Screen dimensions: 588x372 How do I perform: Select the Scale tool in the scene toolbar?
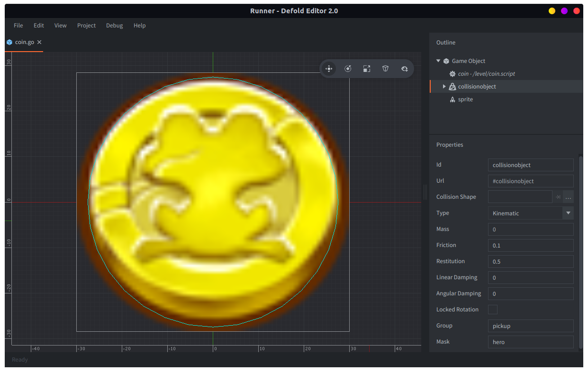[366, 69]
